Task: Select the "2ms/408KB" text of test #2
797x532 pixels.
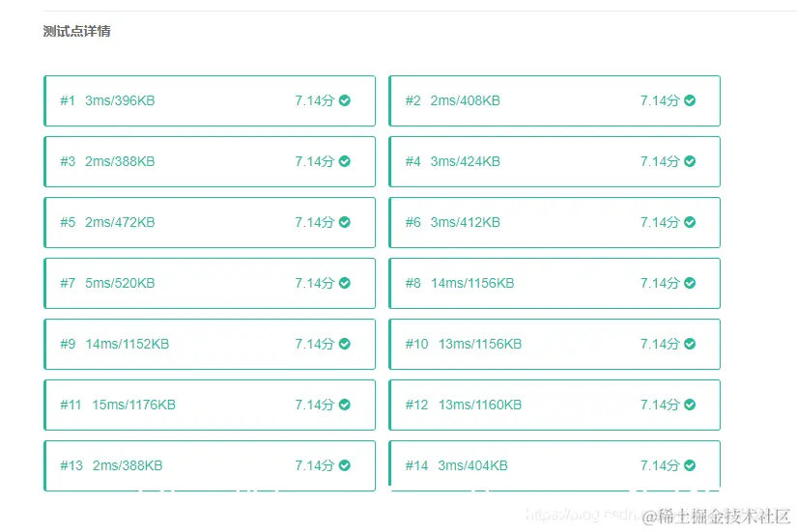Action: 465,100
